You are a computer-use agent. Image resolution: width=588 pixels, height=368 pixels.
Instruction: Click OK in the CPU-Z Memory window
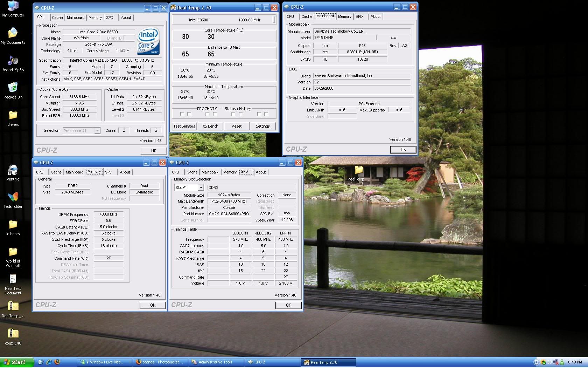pyautogui.click(x=153, y=305)
